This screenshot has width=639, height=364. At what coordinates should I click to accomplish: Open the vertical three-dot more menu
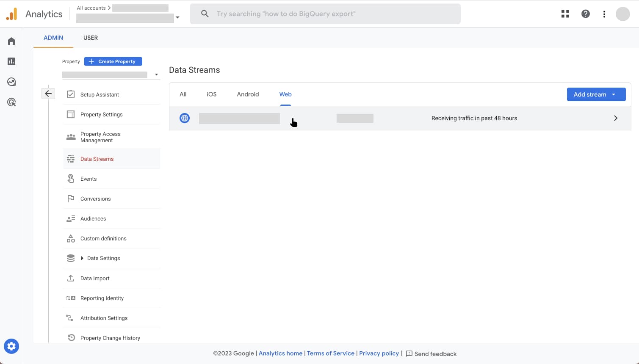(x=604, y=14)
